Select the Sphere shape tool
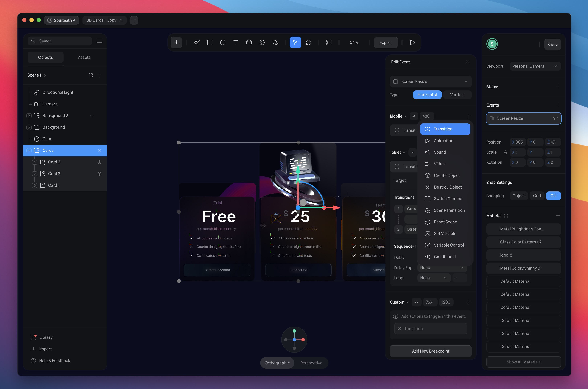Viewport: 588px width, 389px height. click(x=262, y=42)
